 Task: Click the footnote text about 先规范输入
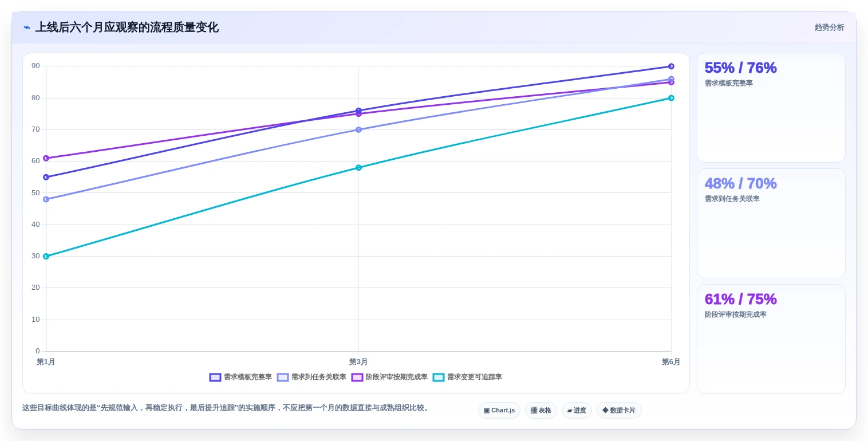tap(227, 408)
